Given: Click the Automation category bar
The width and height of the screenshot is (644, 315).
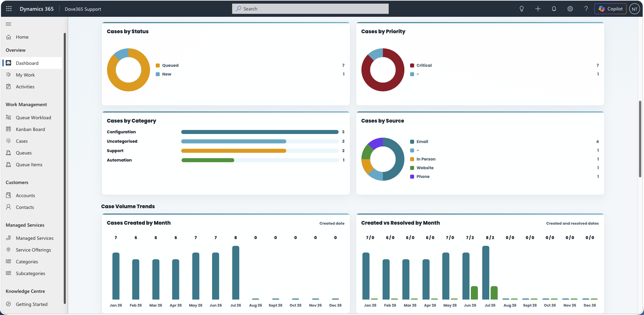Looking at the screenshot, I should (208, 160).
